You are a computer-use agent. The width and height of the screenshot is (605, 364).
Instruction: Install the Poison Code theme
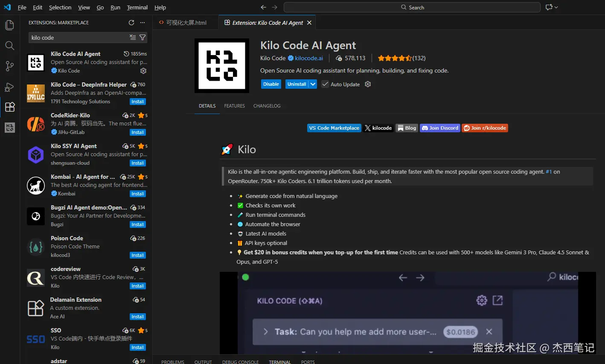coord(138,255)
